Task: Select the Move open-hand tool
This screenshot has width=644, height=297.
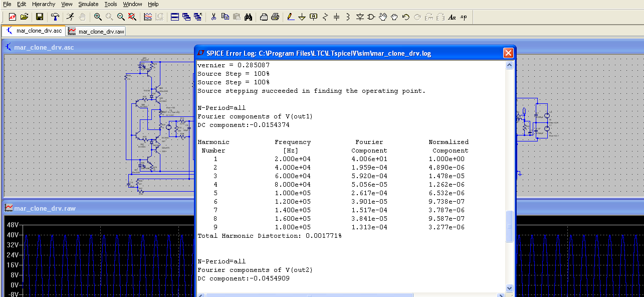Action: [383, 17]
